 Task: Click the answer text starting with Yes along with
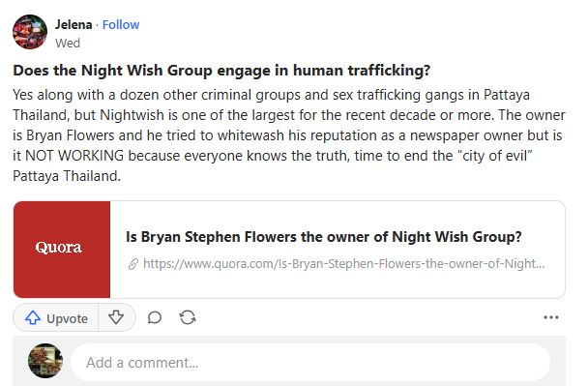click(x=289, y=135)
